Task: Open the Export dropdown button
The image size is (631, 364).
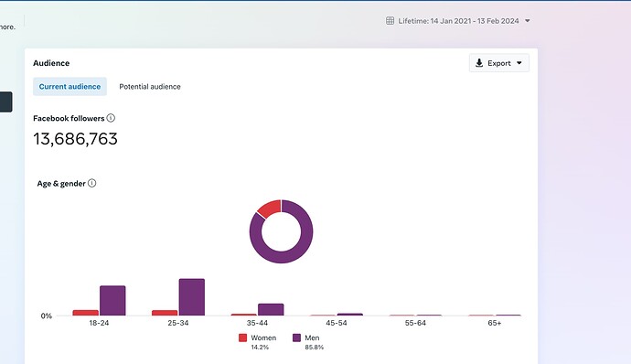Action: click(499, 63)
